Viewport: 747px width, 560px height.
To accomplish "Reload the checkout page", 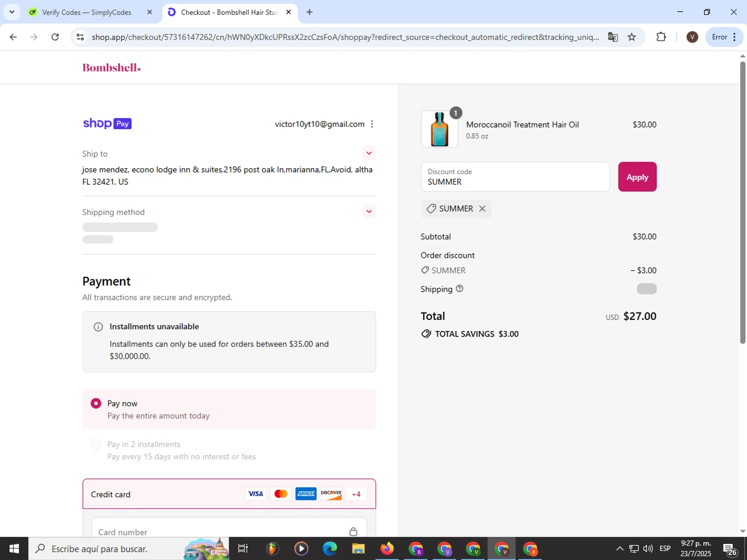I will tap(55, 37).
